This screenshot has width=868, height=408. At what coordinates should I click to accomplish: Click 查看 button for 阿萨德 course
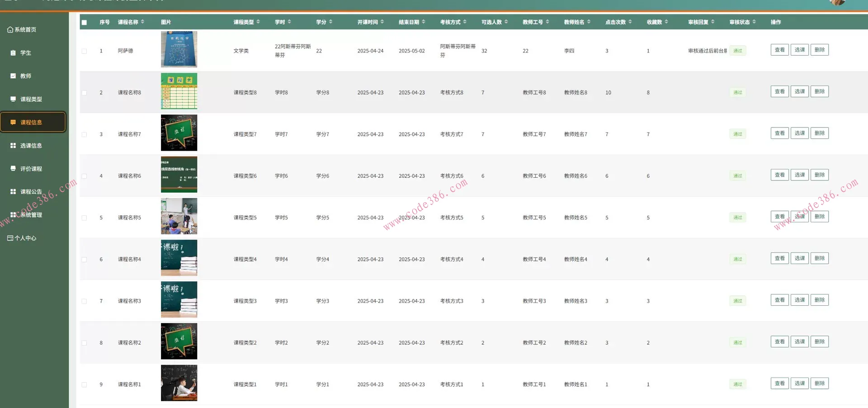pos(780,50)
